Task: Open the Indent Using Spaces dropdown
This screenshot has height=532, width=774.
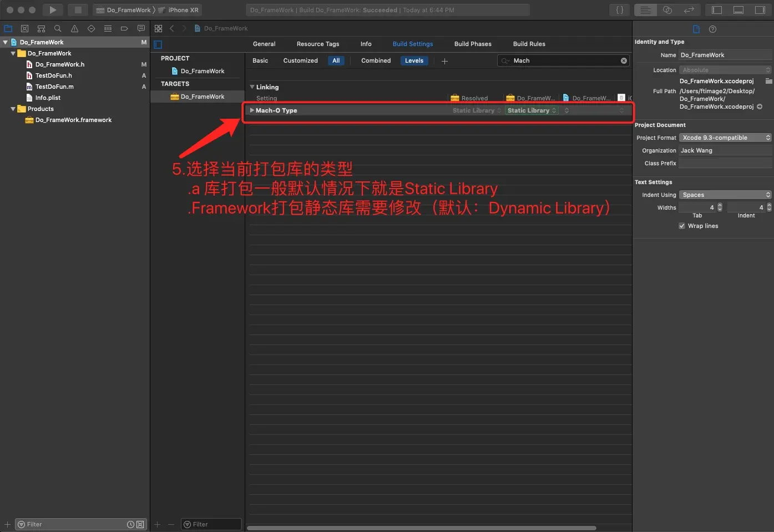Action: (726, 195)
